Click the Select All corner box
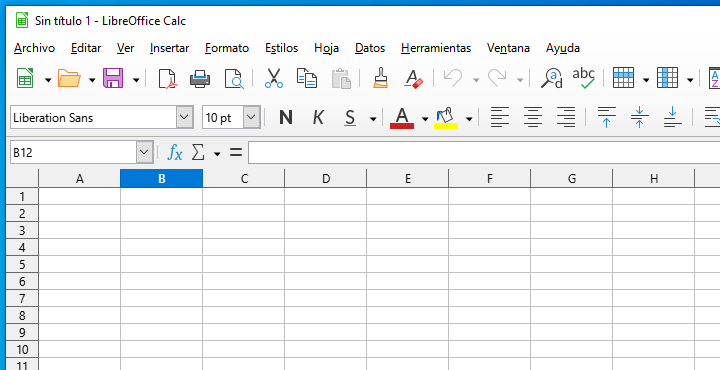 point(22,178)
